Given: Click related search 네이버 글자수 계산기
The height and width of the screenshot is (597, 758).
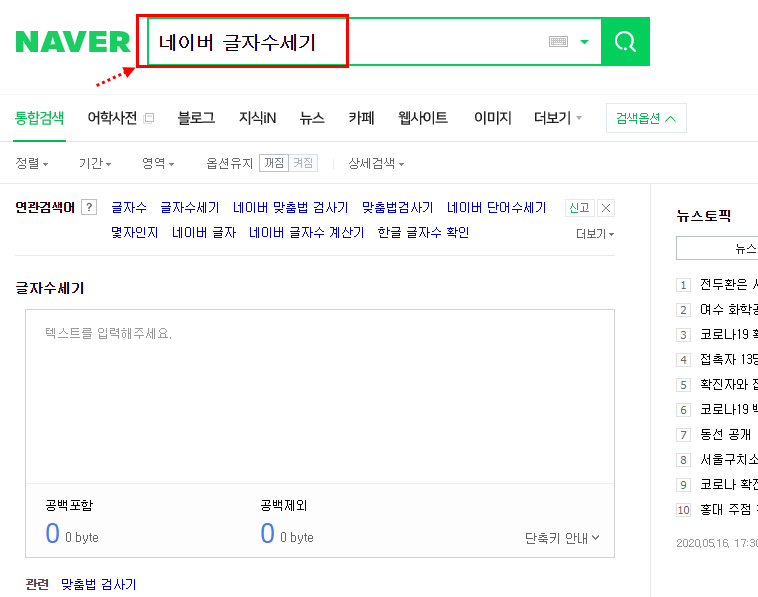Looking at the screenshot, I should point(306,233).
